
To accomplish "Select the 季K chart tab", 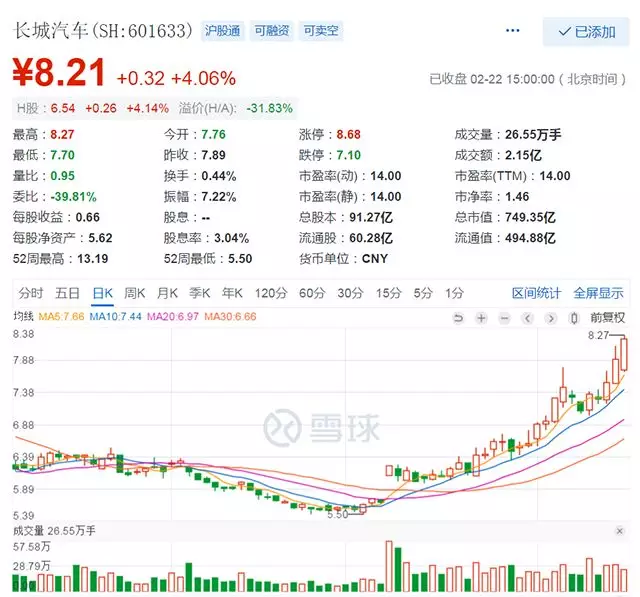I will pos(200,293).
